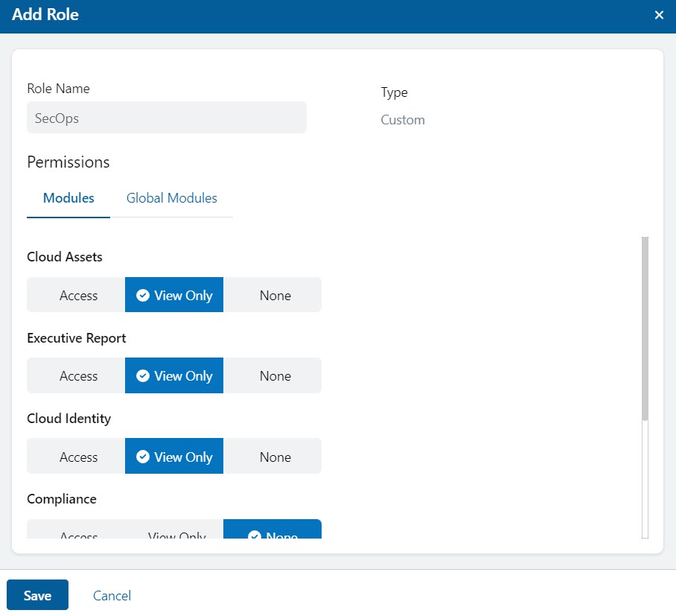
Task: Switch to the Modules tab
Action: point(68,198)
